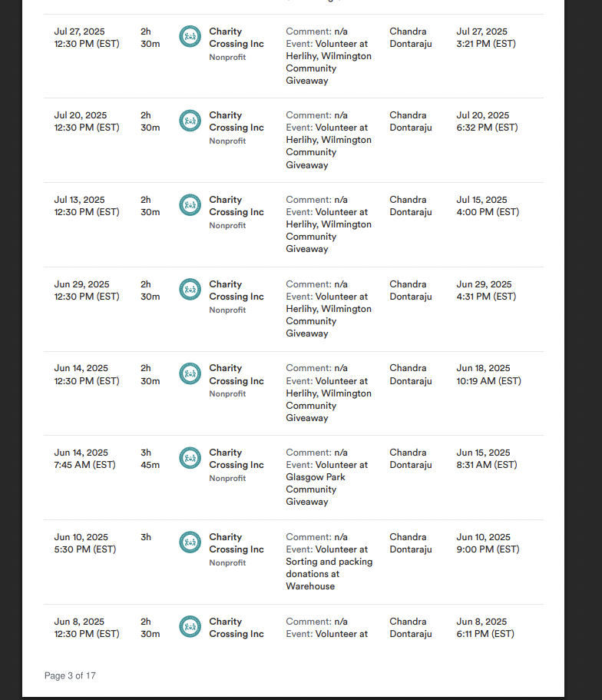Select the "Sorting and packing donations at Warehouse" event
This screenshot has width=602, height=700.
click(329, 568)
